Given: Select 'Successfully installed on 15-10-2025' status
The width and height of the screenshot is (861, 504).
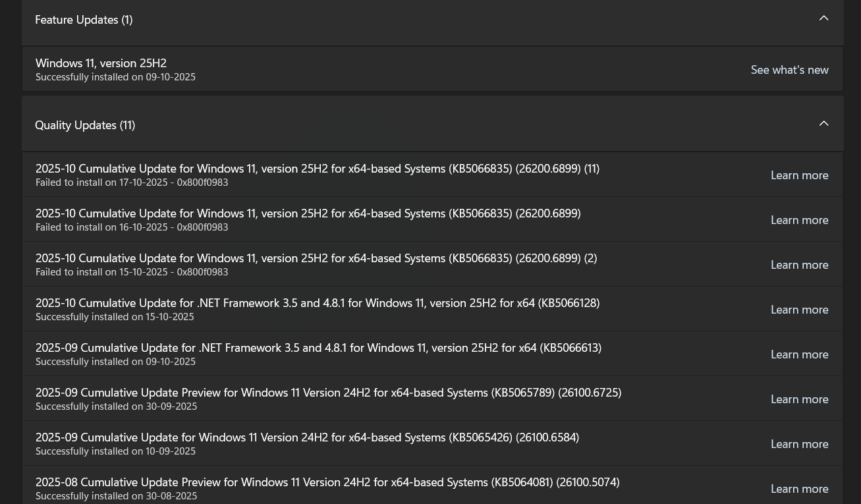Looking at the screenshot, I should pos(115,317).
